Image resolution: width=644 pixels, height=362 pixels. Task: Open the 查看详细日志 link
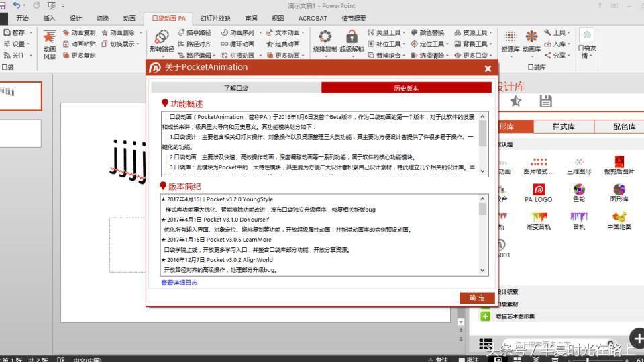click(179, 283)
